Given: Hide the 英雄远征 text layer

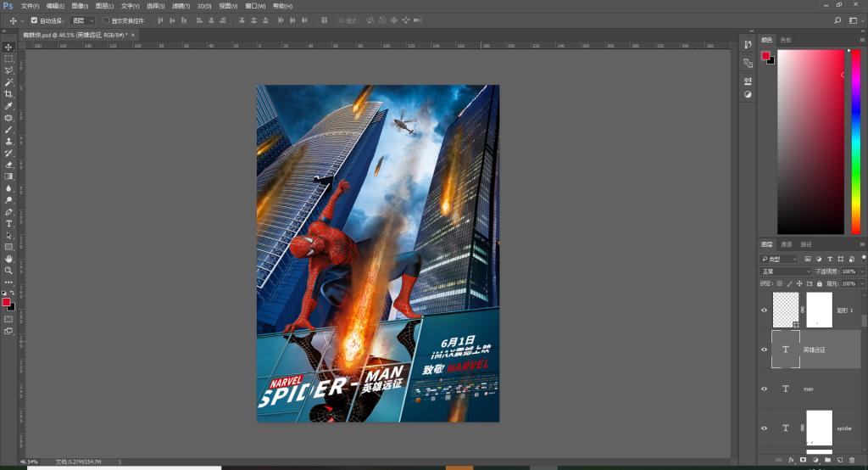Looking at the screenshot, I should click(x=765, y=350).
